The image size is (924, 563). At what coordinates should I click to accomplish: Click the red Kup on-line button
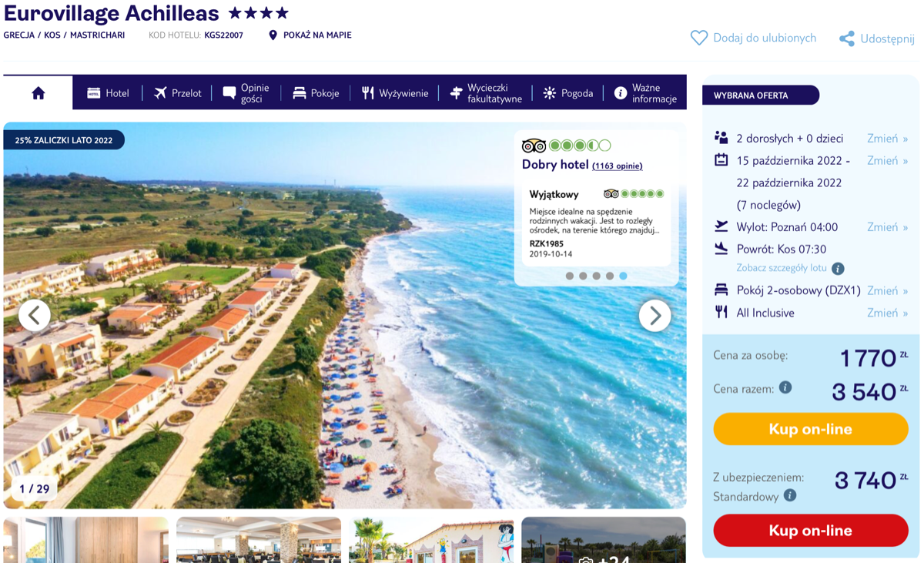pos(811,531)
